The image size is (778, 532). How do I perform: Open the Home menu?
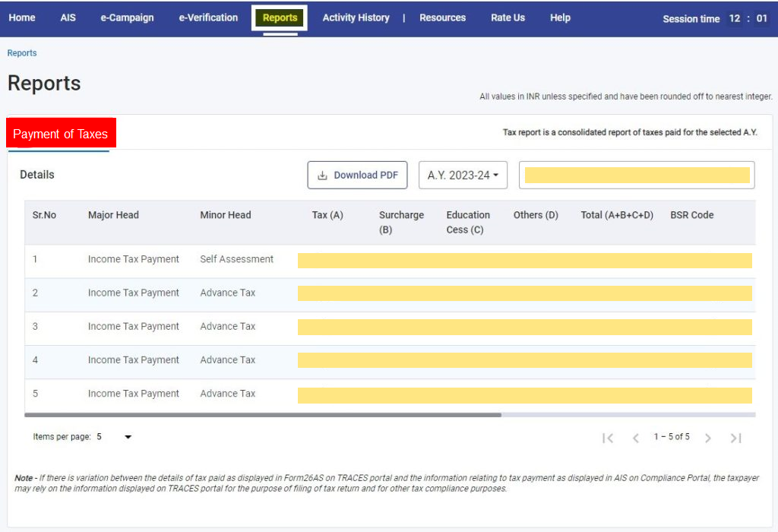(x=22, y=17)
